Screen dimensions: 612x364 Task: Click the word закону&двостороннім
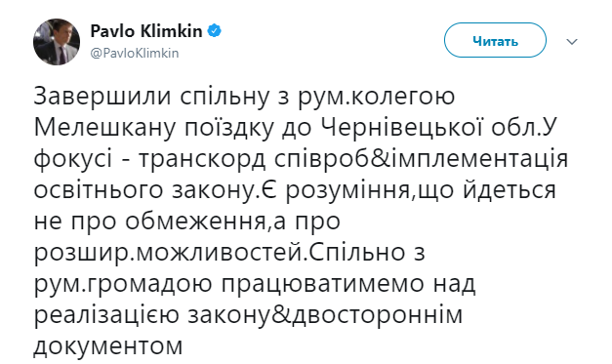coord(325,315)
